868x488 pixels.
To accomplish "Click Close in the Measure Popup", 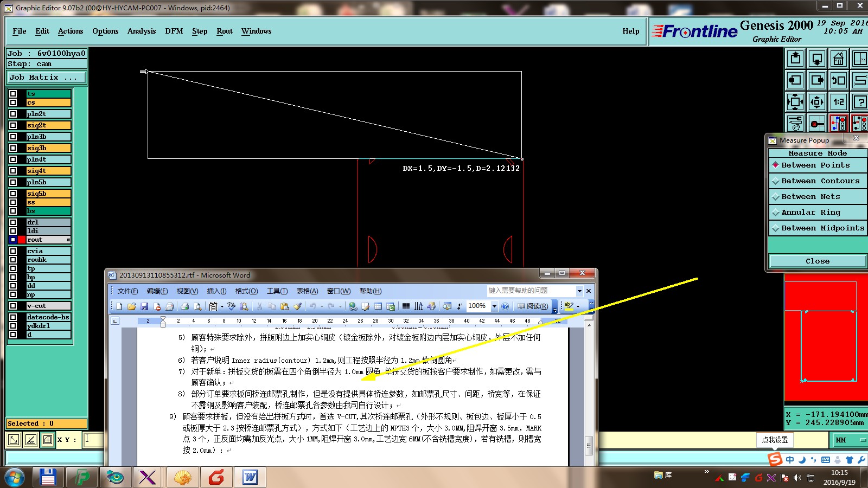I will 818,261.
